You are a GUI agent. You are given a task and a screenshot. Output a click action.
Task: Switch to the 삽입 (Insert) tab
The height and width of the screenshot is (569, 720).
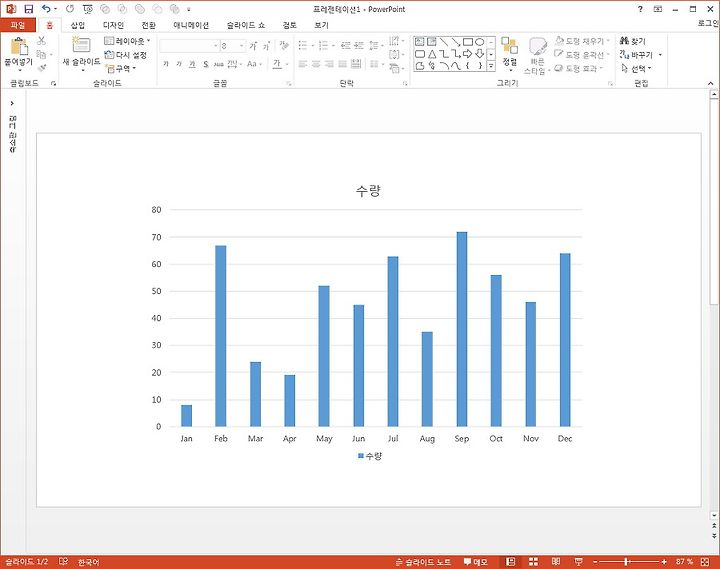click(78, 25)
